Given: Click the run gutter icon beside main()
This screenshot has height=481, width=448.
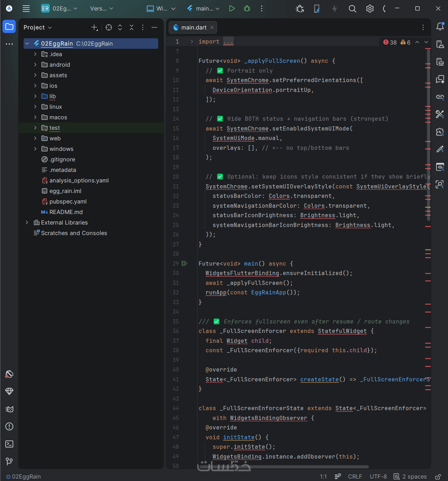Looking at the screenshot, I should point(185,263).
